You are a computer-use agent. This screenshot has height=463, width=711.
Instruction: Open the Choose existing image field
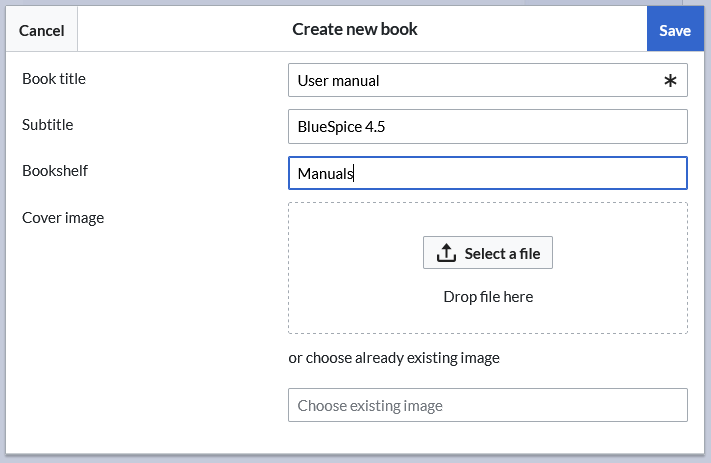tap(487, 405)
